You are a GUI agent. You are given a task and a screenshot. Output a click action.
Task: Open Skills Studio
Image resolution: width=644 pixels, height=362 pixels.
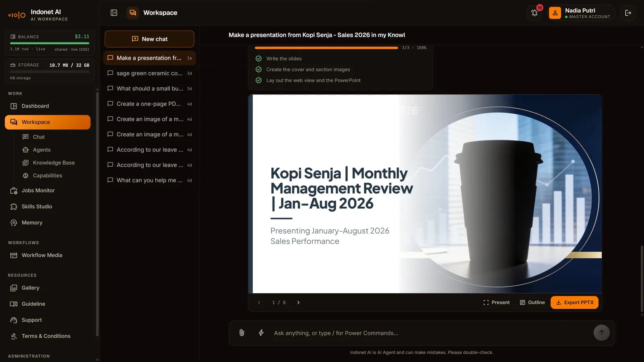pos(47,206)
